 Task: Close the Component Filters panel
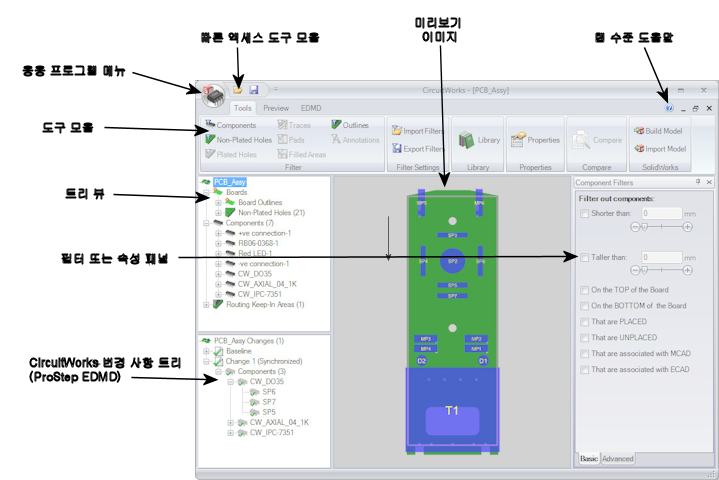(709, 182)
